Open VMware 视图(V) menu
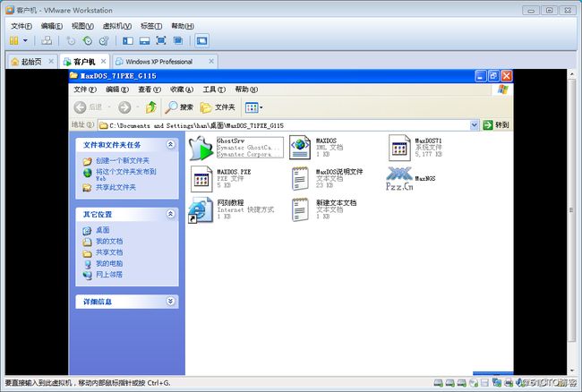This screenshot has width=582, height=392. point(82,26)
